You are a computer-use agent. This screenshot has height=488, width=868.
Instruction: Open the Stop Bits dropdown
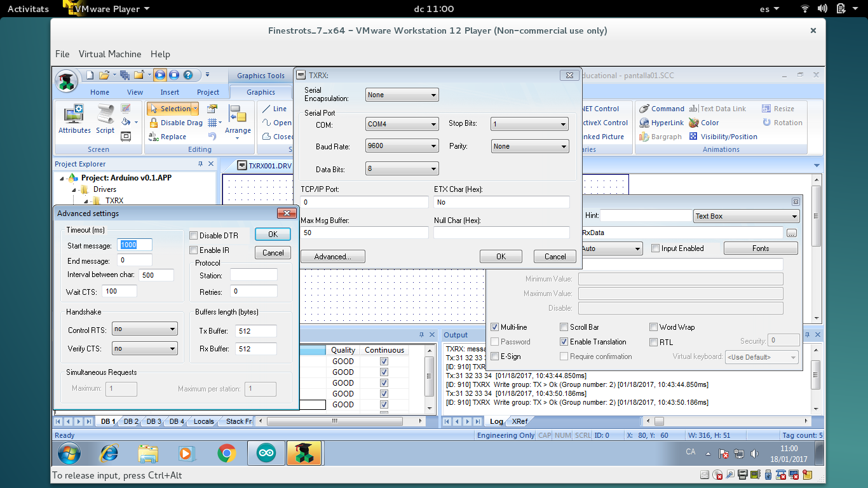530,124
